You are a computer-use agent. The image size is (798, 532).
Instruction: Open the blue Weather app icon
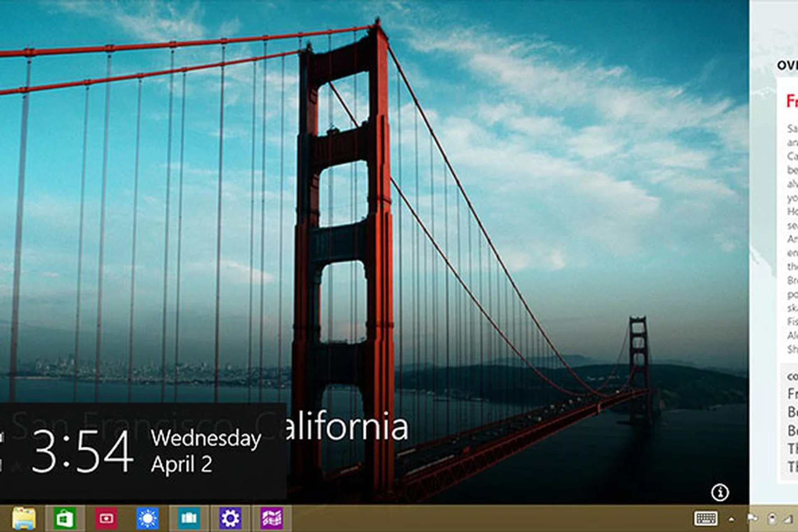pyautogui.click(x=148, y=518)
